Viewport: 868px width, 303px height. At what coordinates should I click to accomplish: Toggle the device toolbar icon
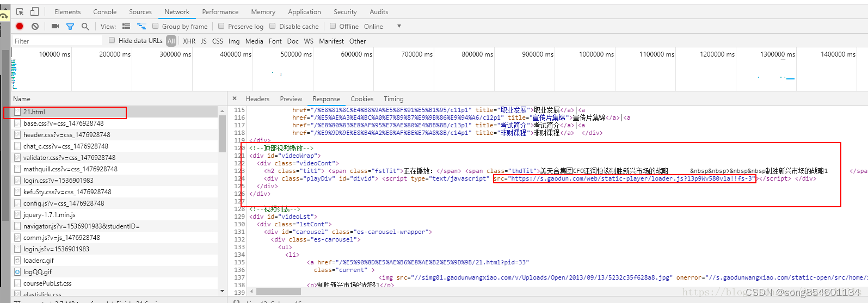34,11
